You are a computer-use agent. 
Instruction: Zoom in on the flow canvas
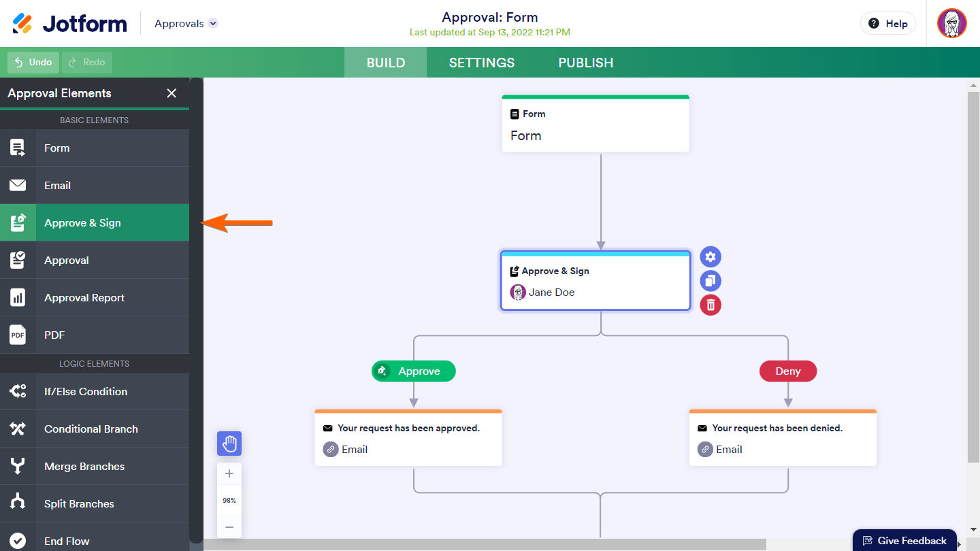pyautogui.click(x=229, y=474)
